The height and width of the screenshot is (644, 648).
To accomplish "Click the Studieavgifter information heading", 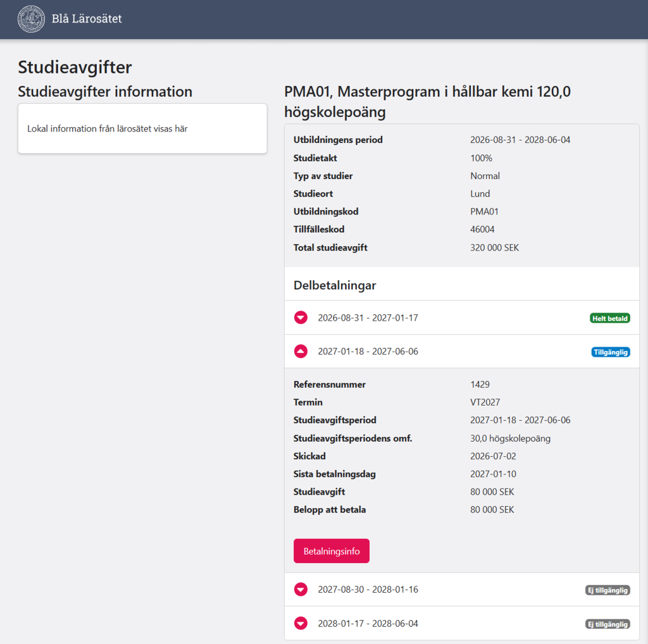I will point(105,92).
